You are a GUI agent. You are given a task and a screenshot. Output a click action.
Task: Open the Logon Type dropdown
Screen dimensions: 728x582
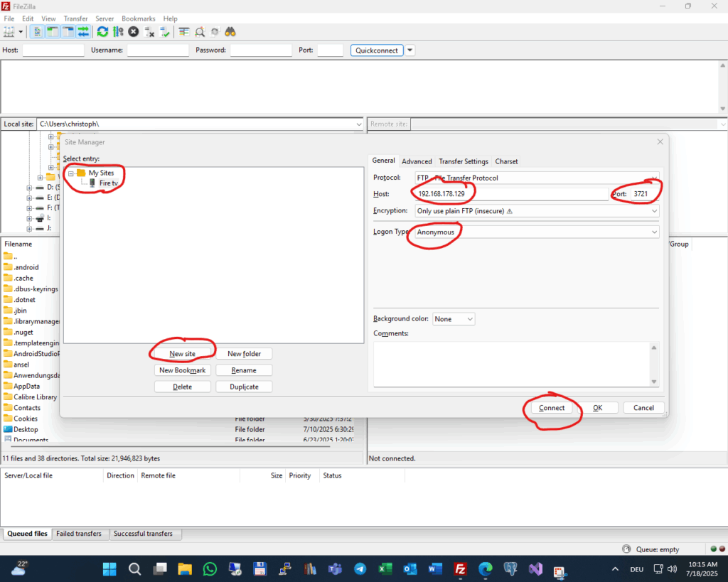[536, 232]
